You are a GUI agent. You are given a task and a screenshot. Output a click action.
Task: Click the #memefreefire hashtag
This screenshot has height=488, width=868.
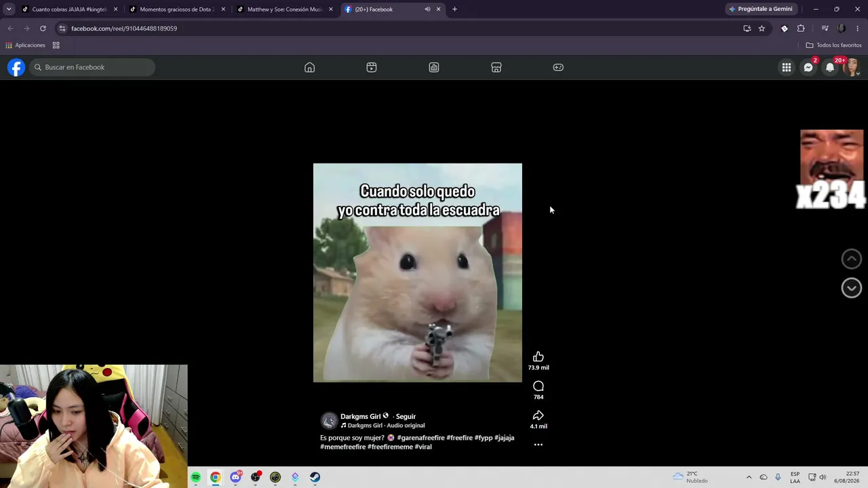click(x=342, y=447)
